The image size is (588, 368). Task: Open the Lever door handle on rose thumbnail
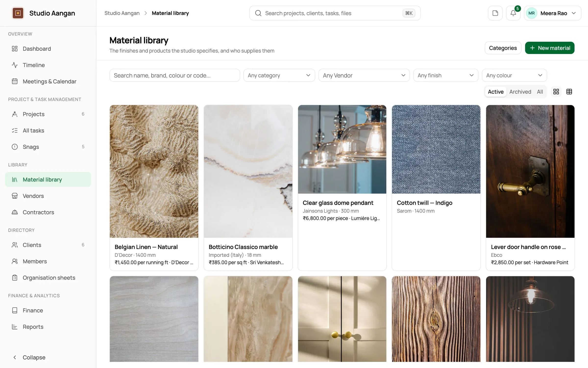tap(530, 171)
